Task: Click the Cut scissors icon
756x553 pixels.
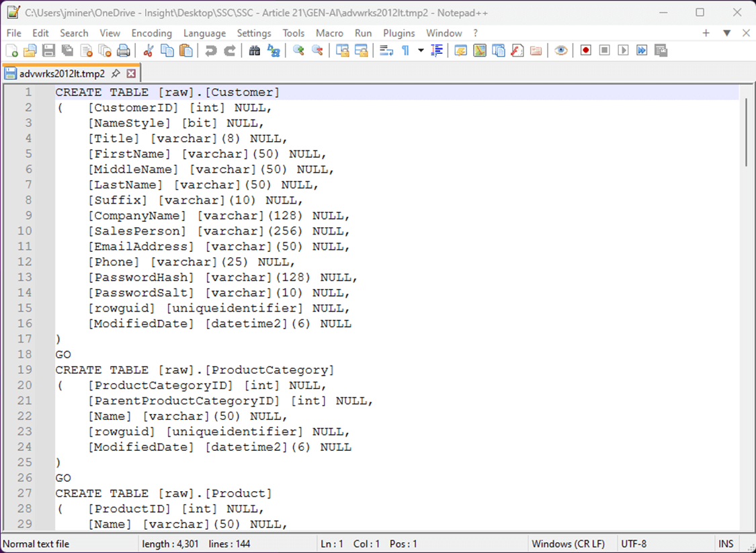Action: tap(148, 50)
